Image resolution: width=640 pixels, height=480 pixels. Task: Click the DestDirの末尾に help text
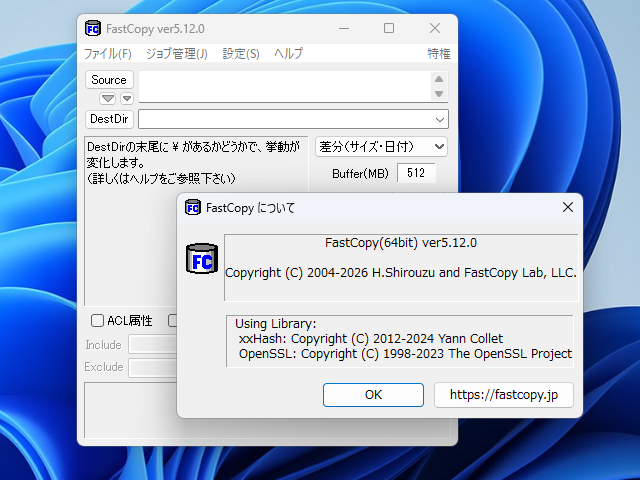(x=194, y=162)
